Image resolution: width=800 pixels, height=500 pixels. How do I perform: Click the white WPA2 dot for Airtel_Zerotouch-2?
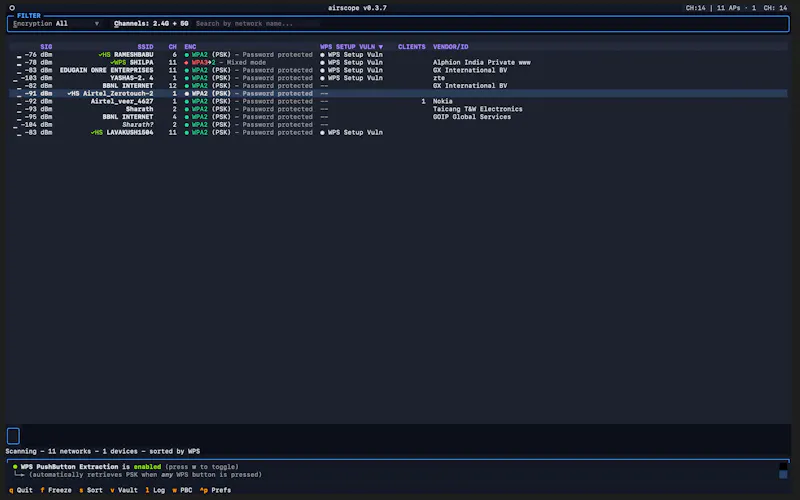point(187,94)
